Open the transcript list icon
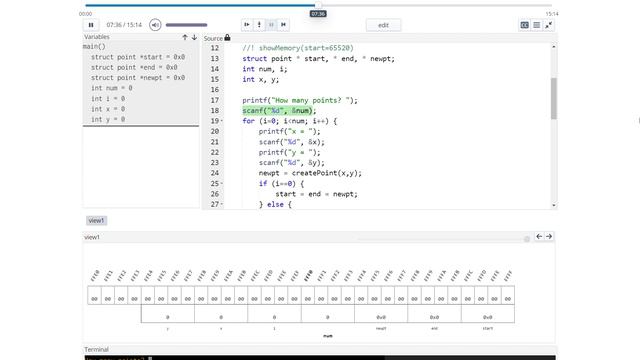The height and width of the screenshot is (360, 640). [x=537, y=25]
